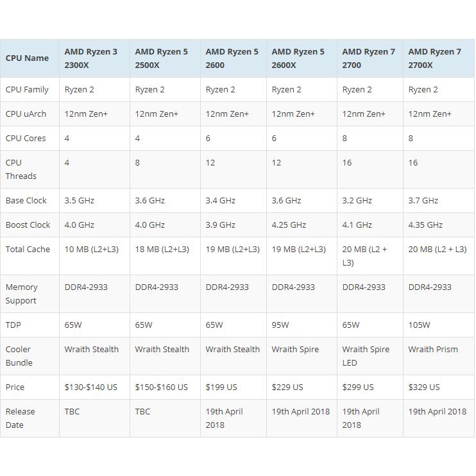Click the Wraith Prism cooler cell
Screen dimensions: 476x476
pos(433,350)
